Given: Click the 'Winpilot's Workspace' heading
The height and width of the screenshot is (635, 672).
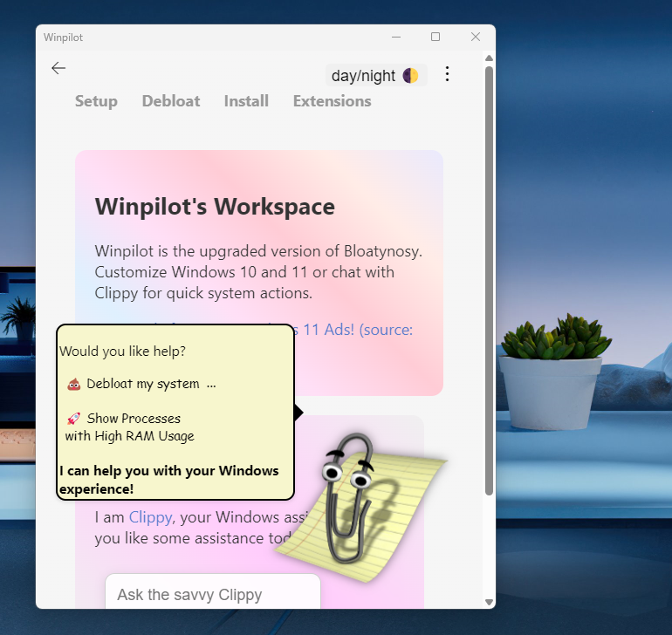Looking at the screenshot, I should [215, 207].
